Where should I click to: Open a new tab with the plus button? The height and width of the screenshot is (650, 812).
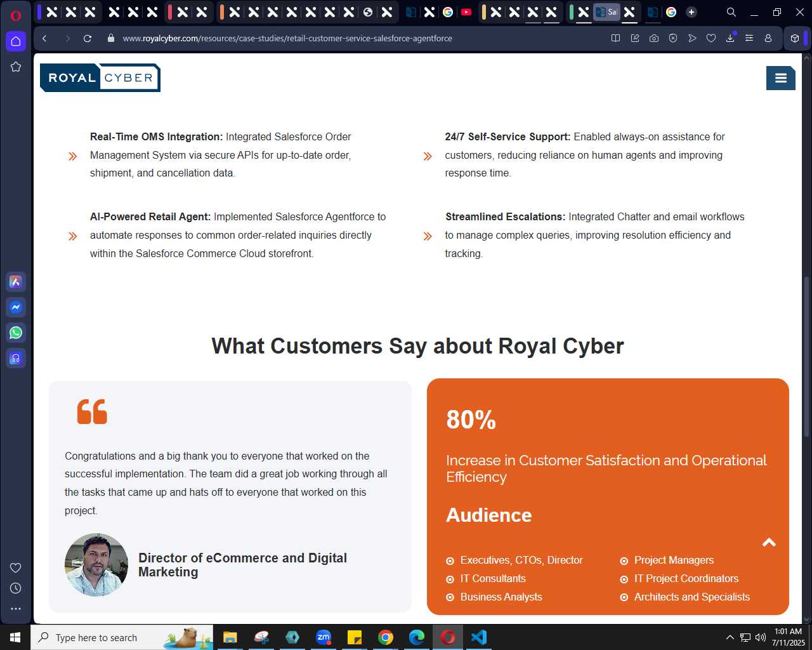(x=691, y=12)
